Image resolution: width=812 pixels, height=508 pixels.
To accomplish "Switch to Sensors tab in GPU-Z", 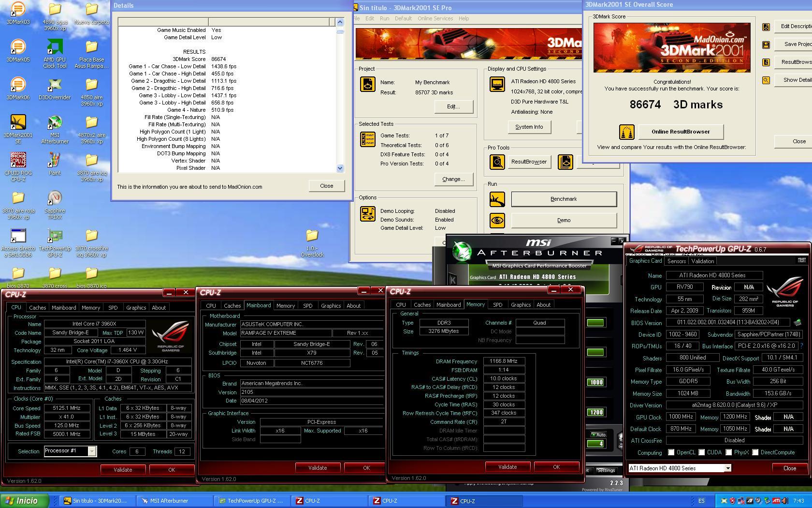I will coord(677,261).
